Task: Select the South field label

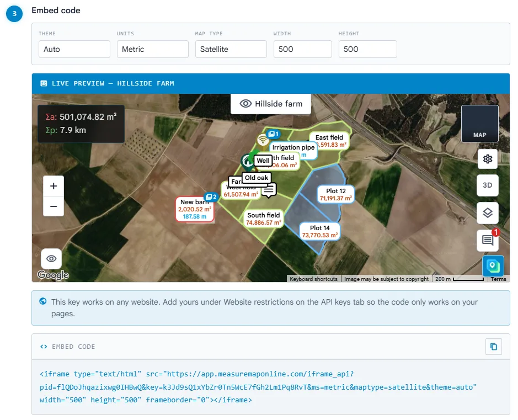Action: tap(264, 219)
